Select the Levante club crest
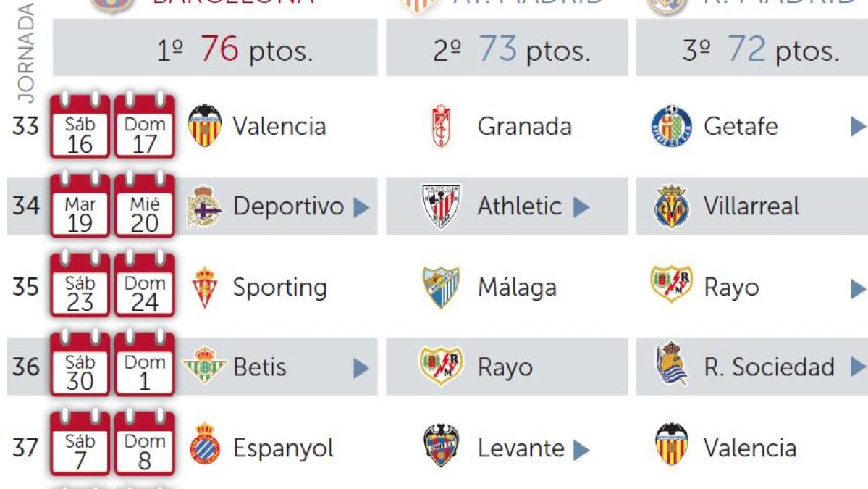 pos(441,446)
